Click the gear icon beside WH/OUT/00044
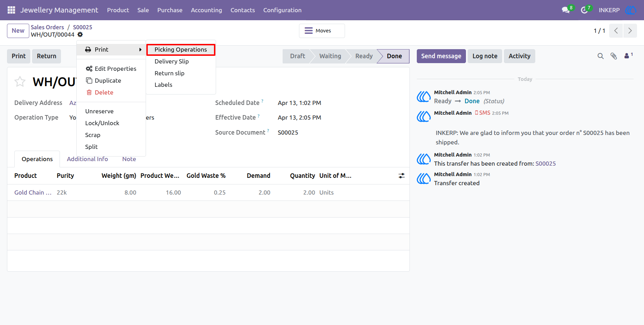This screenshot has width=644, height=325. click(x=80, y=35)
